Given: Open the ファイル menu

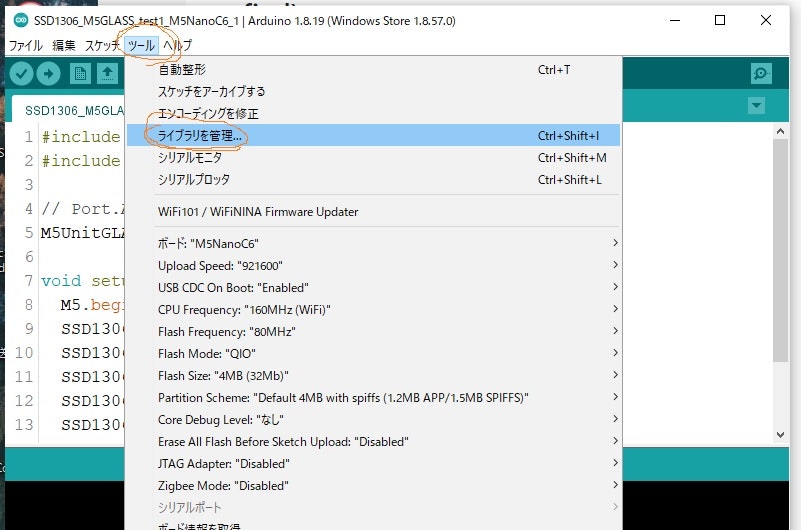Looking at the screenshot, I should [26, 45].
